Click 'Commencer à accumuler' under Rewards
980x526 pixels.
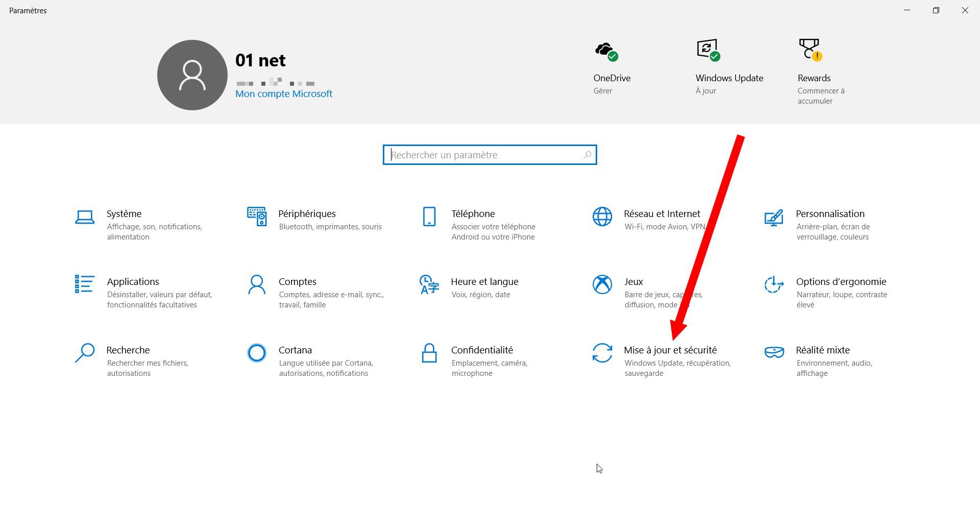pos(821,96)
